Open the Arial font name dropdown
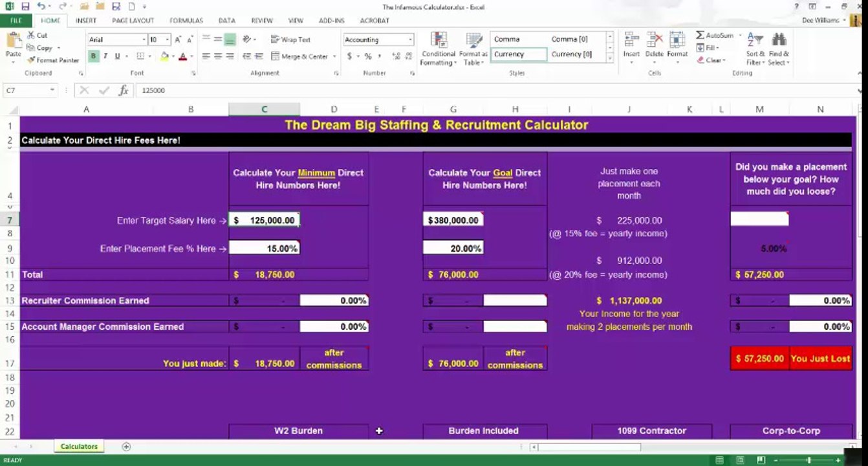Viewport: 868px width, 466px height. (x=144, y=39)
